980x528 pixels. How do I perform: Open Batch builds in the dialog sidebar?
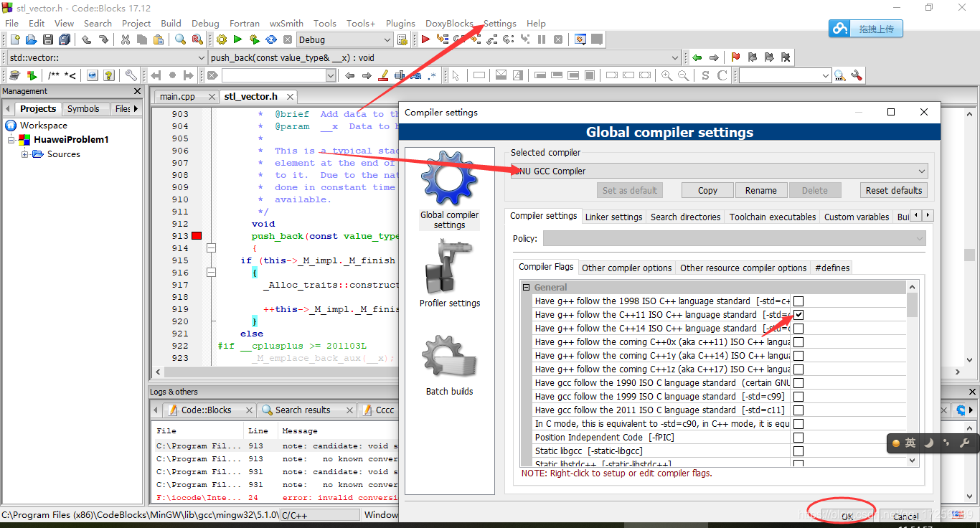point(450,364)
